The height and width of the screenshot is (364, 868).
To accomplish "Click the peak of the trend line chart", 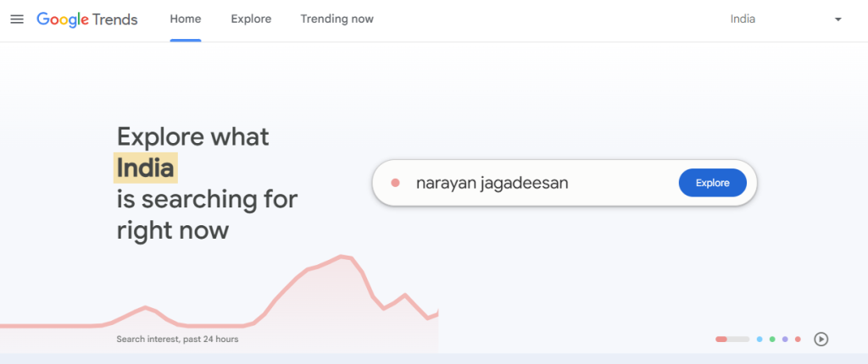I will [x=342, y=256].
